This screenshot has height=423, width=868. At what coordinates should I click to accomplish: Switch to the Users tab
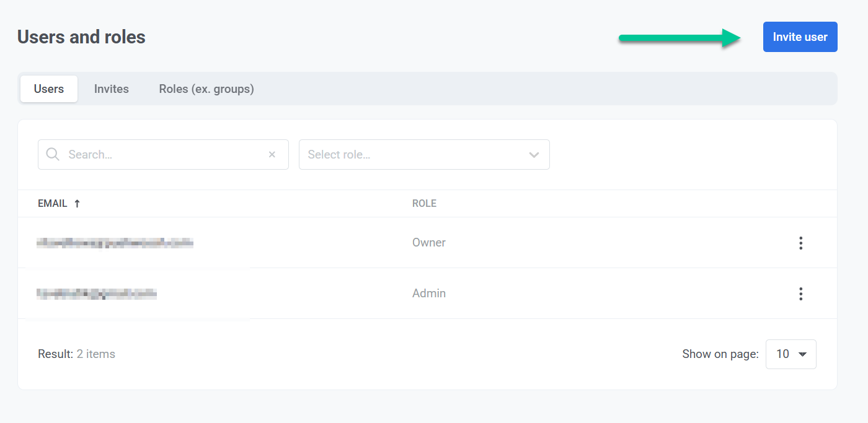49,89
